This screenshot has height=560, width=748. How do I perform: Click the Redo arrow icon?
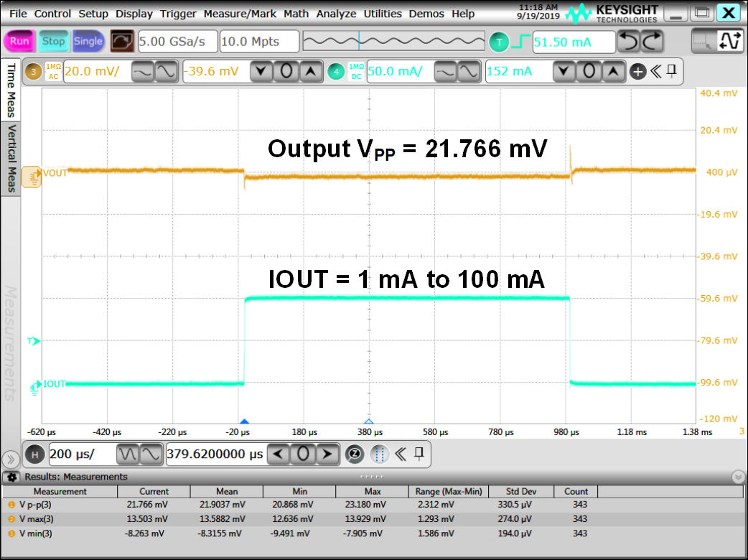coord(652,42)
